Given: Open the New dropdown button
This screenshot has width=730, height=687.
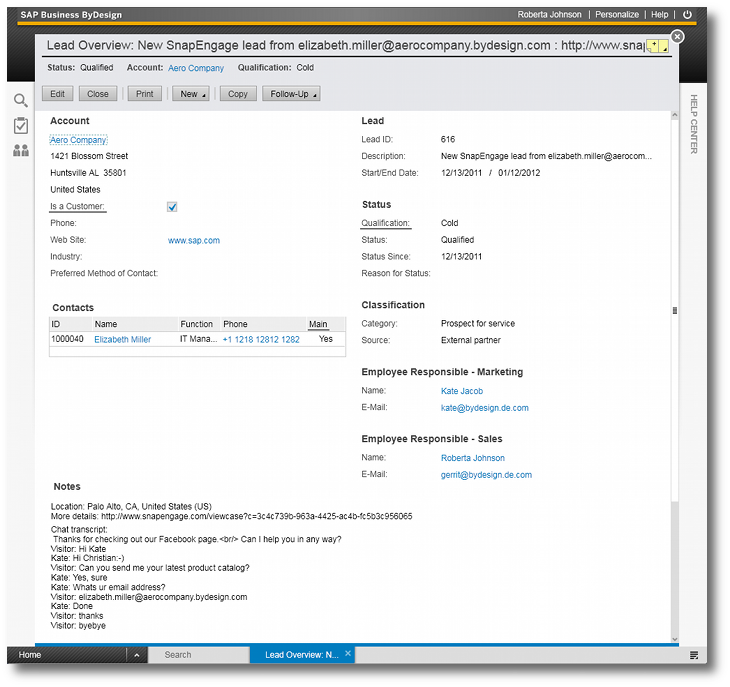Looking at the screenshot, I should 190,94.
